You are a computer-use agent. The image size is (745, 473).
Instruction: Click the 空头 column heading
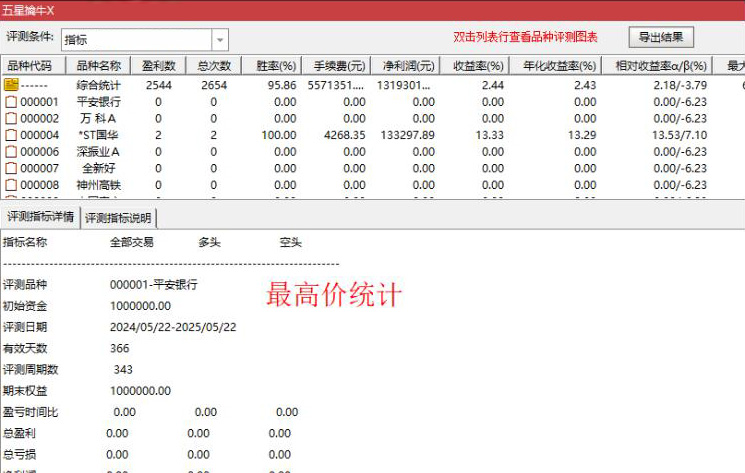click(x=290, y=243)
